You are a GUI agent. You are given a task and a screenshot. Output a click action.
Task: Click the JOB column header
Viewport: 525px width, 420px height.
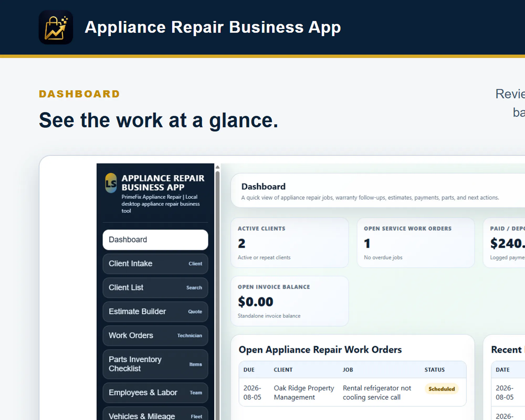[348, 370]
